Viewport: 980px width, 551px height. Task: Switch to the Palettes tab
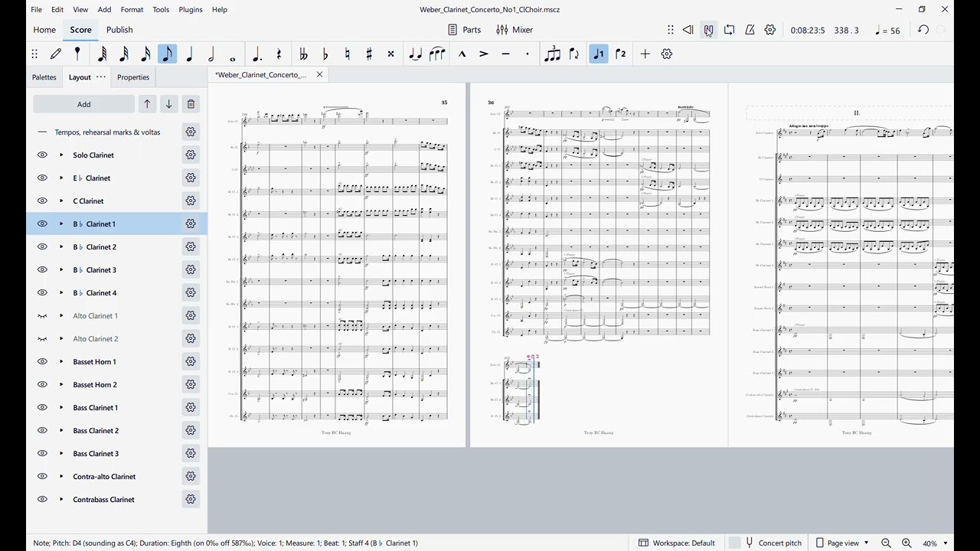pos(44,77)
